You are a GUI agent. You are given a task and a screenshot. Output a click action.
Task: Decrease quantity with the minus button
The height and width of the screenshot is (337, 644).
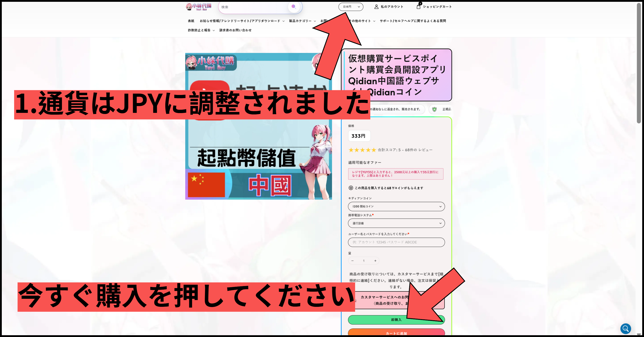[352, 261]
